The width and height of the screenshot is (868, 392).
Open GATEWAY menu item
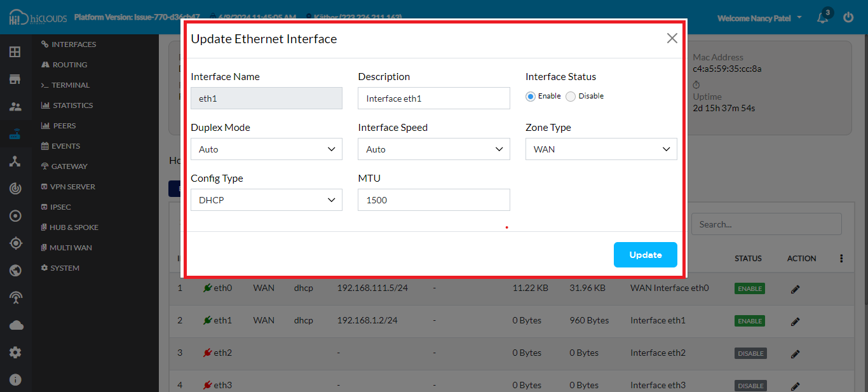tap(64, 166)
